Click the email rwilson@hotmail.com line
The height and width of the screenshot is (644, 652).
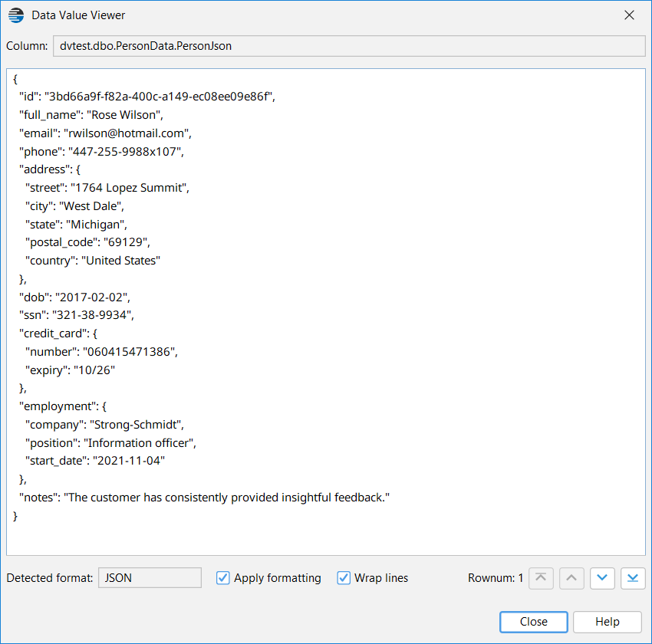pyautogui.click(x=105, y=133)
